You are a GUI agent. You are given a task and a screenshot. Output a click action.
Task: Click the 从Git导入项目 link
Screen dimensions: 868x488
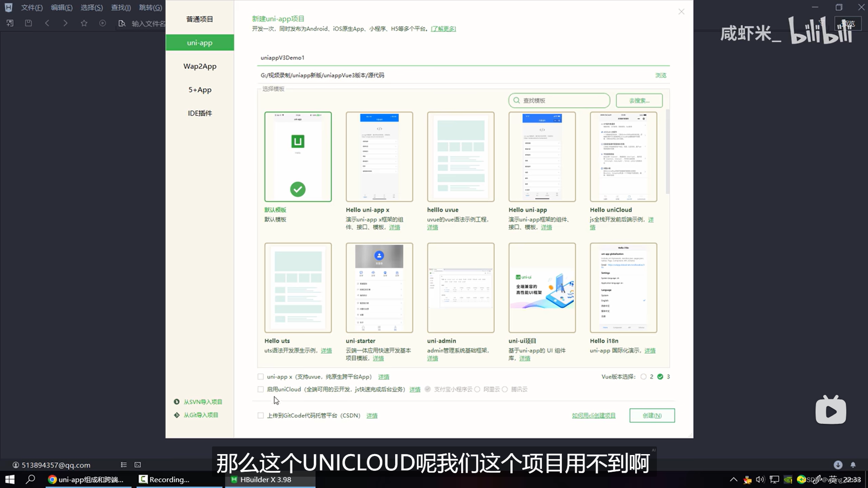click(201, 415)
